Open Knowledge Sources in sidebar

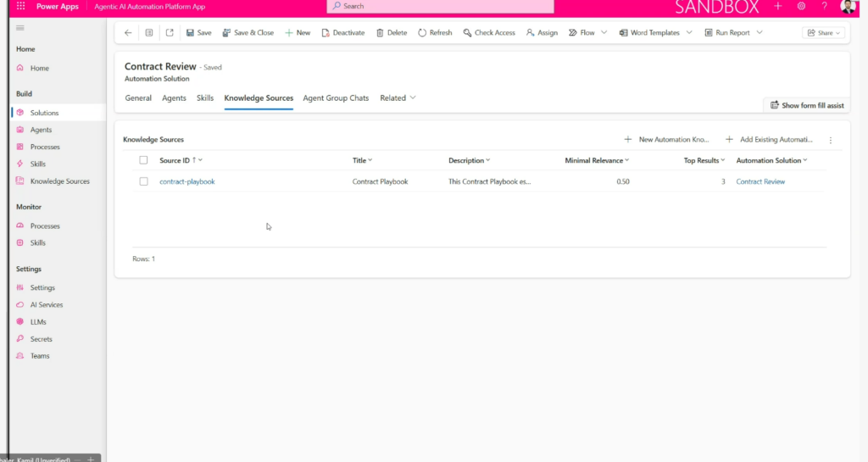[60, 181]
